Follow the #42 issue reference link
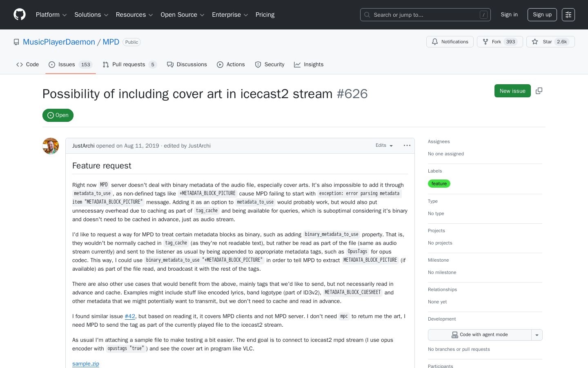The image size is (588, 368). tap(130, 316)
